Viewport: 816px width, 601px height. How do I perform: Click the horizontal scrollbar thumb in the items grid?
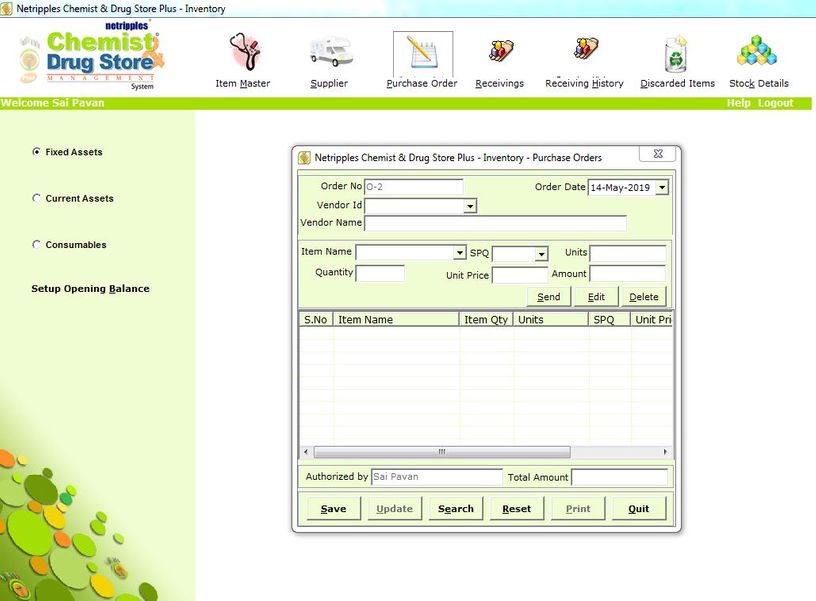[442, 452]
